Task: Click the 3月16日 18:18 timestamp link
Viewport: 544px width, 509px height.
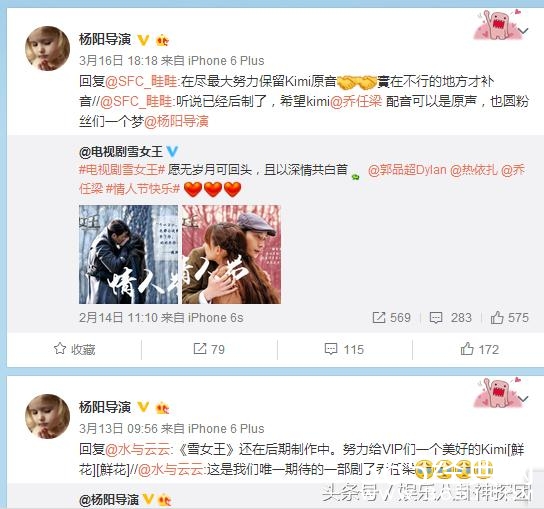Action: (118, 61)
